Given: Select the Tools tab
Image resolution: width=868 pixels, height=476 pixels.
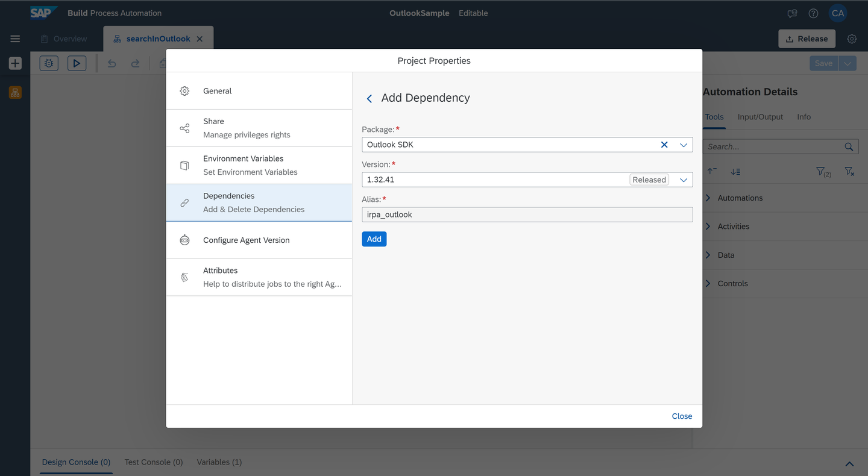Looking at the screenshot, I should pyautogui.click(x=714, y=117).
